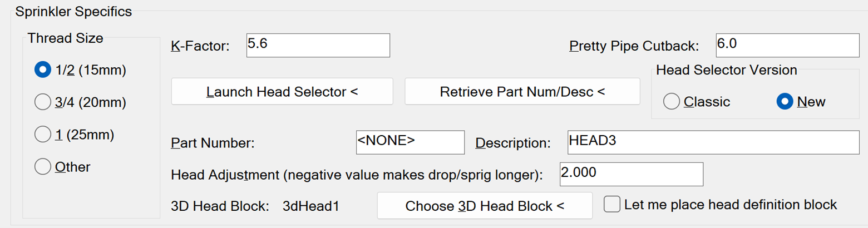868x228 pixels.
Task: Select the Other thread size option
Action: [43, 167]
